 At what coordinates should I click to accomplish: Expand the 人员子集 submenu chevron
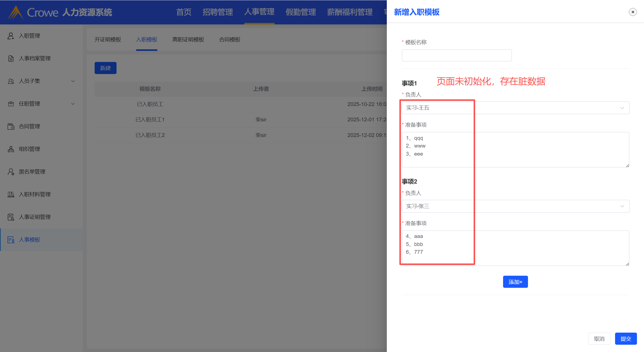73,81
